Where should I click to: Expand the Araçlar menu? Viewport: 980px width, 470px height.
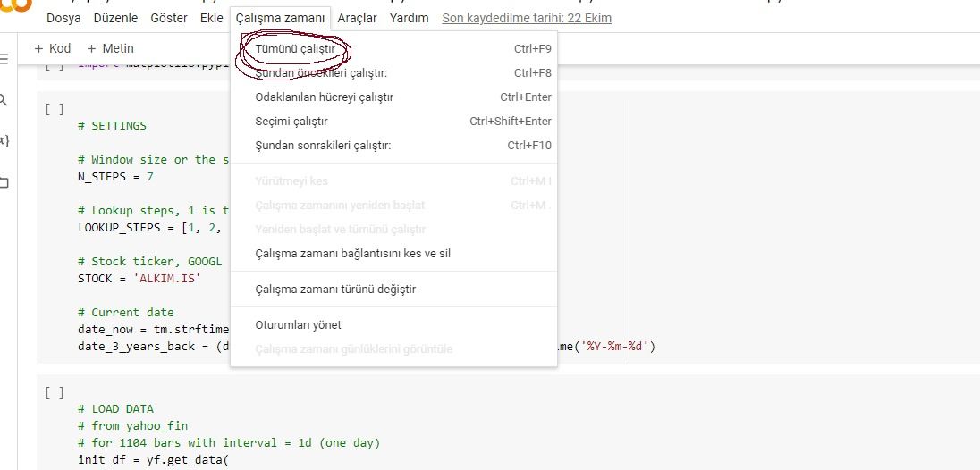pos(357,18)
